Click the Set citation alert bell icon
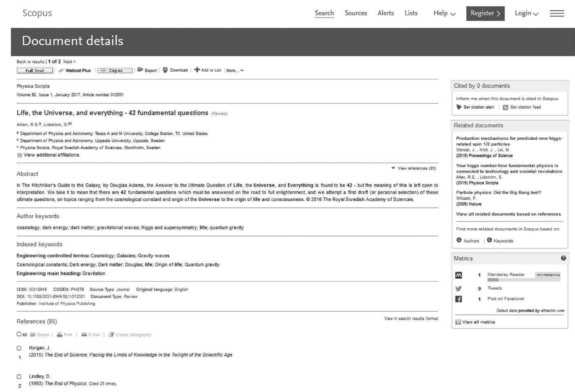The height and width of the screenshot is (392, 575). click(459, 107)
